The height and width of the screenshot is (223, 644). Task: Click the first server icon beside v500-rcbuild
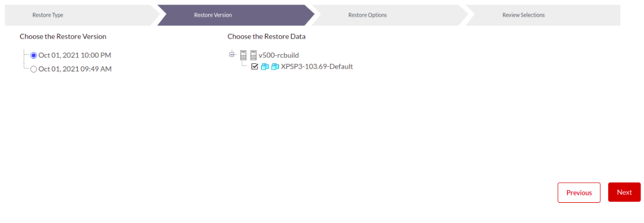(x=243, y=55)
